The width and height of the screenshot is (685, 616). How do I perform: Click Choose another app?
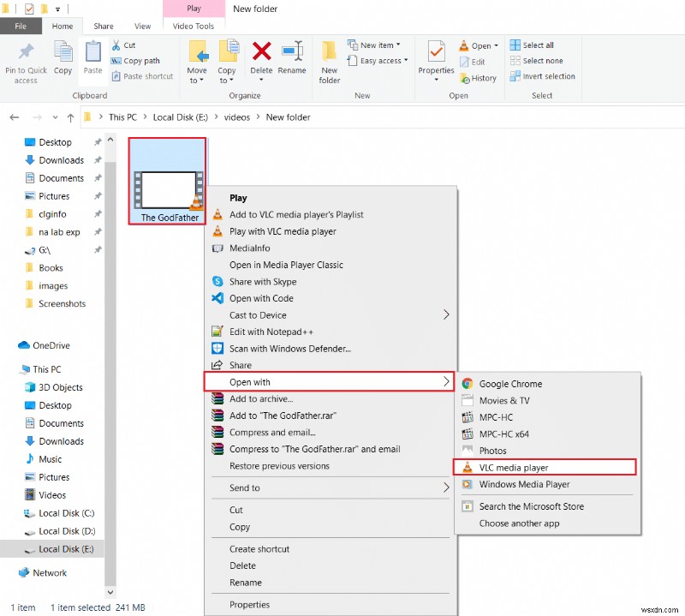point(547,523)
